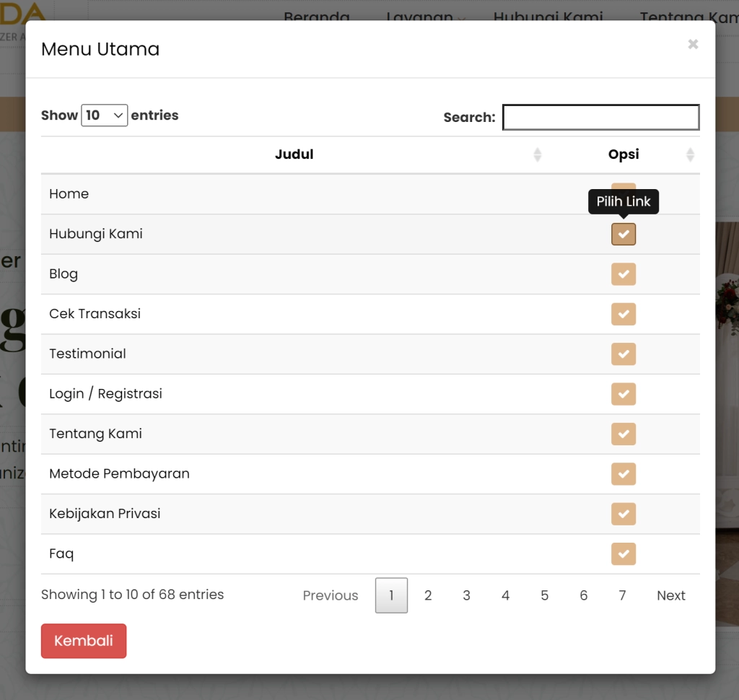739x700 pixels.
Task: Close the Menu Utama dialog
Action: (x=693, y=45)
